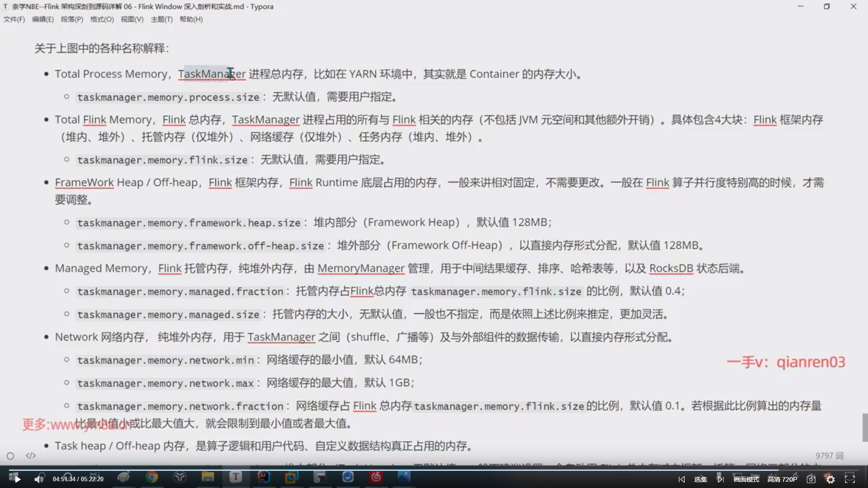Toggle the Typora sidebar circle icon
This screenshot has width=868, height=488.
tap(10, 456)
